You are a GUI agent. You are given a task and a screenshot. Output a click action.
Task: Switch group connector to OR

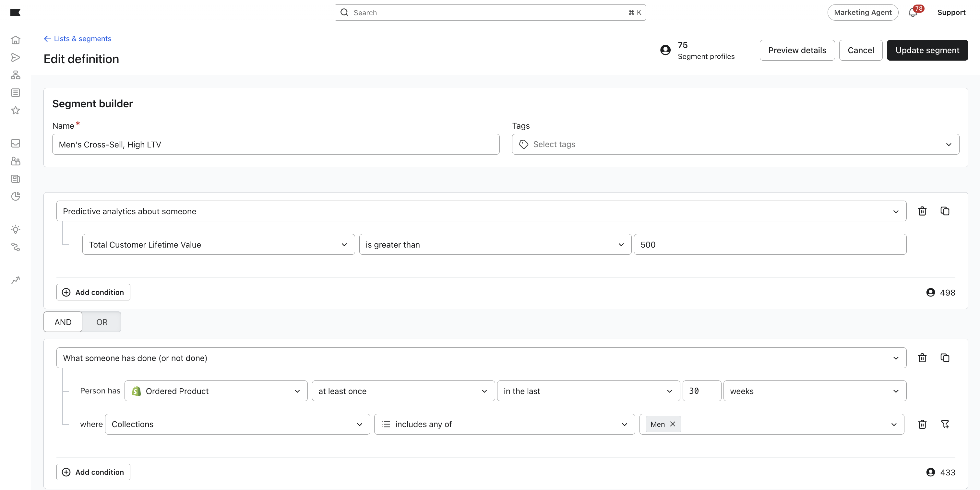pos(102,322)
